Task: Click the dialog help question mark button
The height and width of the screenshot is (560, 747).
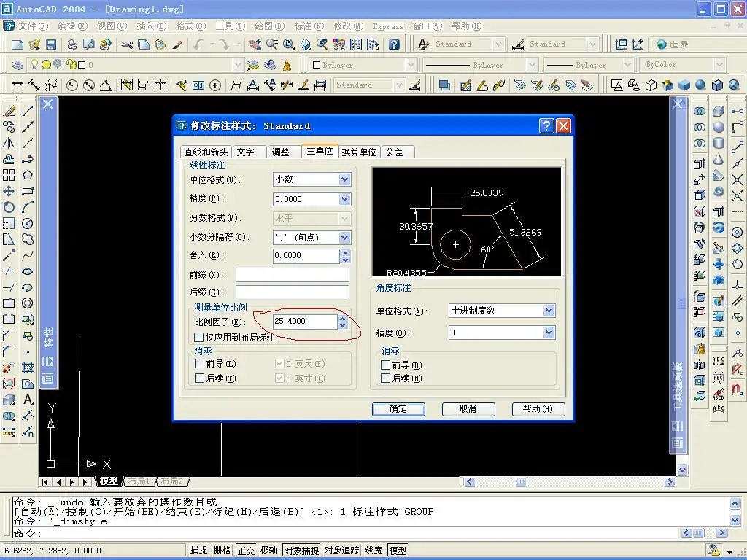Action: (546, 125)
